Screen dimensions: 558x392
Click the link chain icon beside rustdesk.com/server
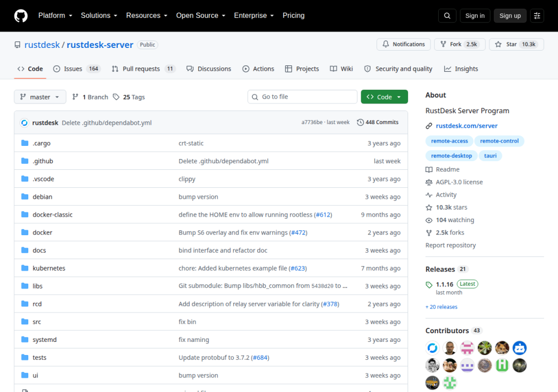429,126
